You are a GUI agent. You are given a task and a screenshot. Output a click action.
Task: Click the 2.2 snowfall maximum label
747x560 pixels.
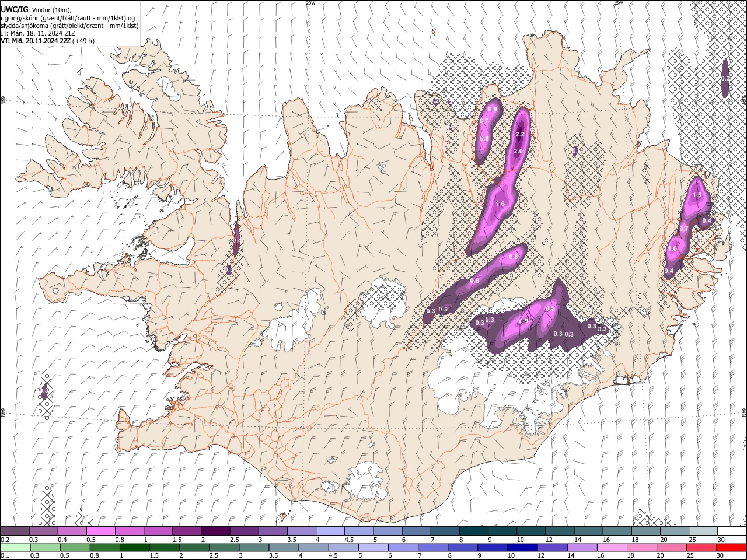(521, 134)
